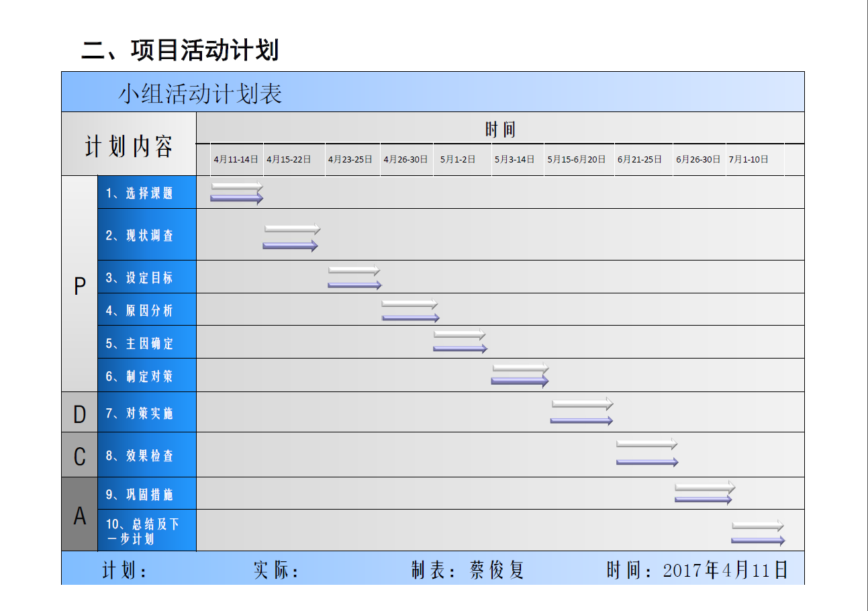Viewport: 868px width, 611px height.
Task: Select the A phase cell
Action: [x=80, y=516]
